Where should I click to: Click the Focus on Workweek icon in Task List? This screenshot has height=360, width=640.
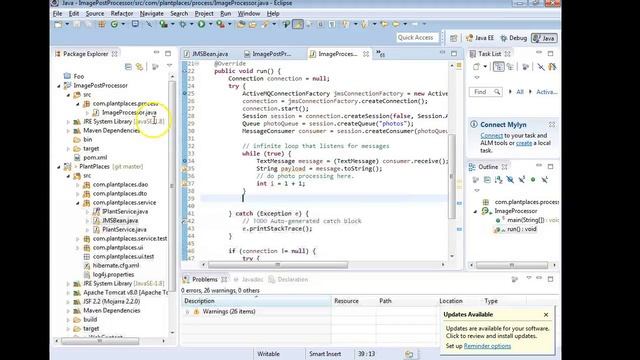coord(525,67)
